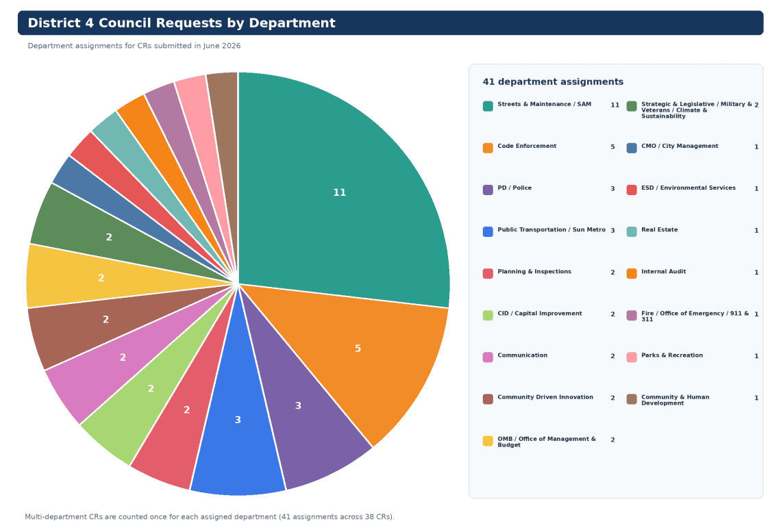The width and height of the screenshot is (781, 532).
Task: Click the OMB / Office of Management swatch
Action: (488, 441)
